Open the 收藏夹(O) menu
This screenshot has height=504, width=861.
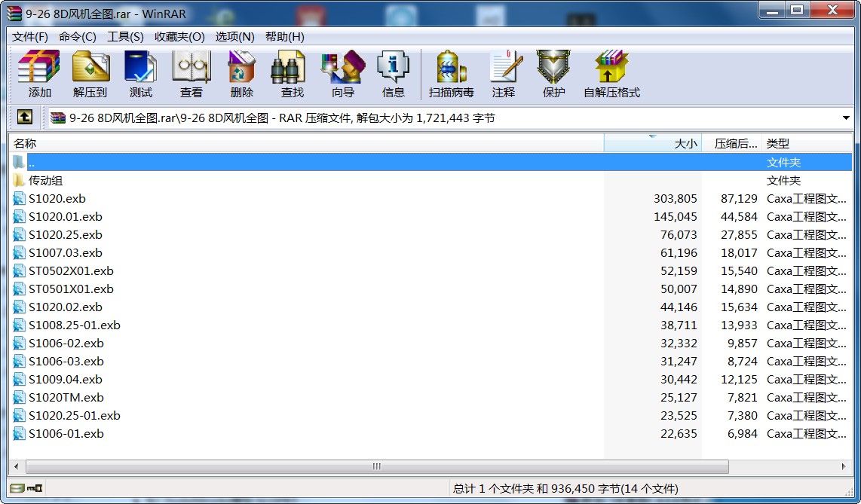click(x=179, y=37)
